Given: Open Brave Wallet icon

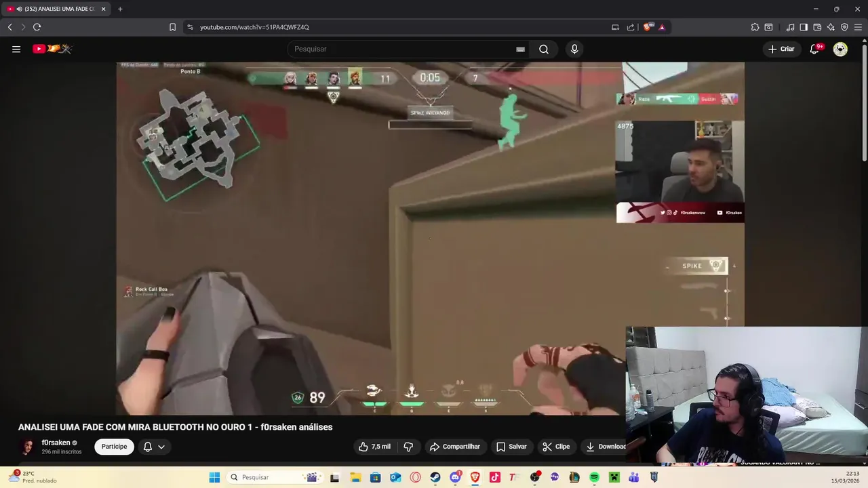Looking at the screenshot, I should point(817,27).
